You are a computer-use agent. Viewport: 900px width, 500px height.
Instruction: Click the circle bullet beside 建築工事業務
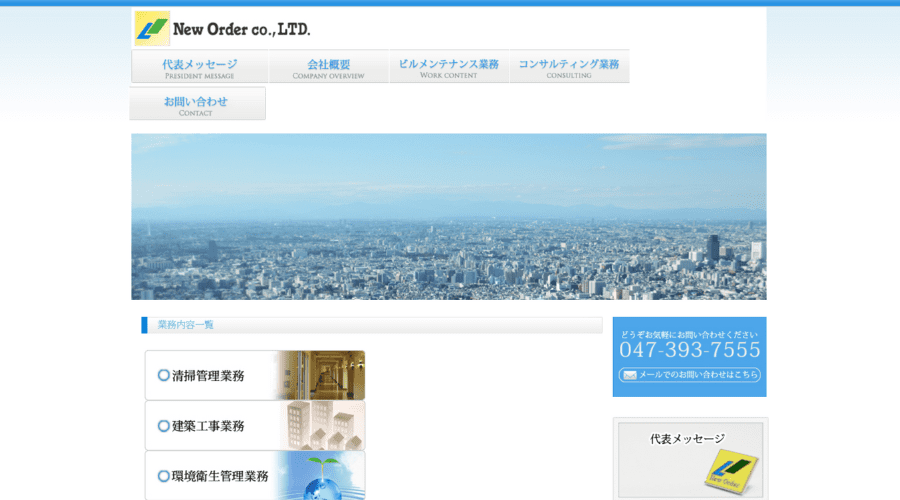[x=164, y=426]
